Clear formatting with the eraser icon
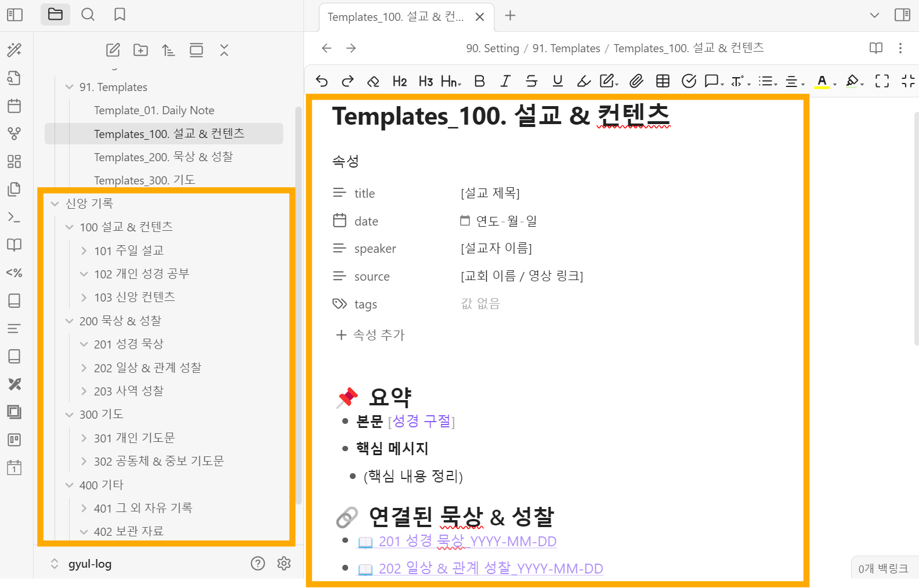Image resolution: width=919 pixels, height=588 pixels. click(x=373, y=81)
